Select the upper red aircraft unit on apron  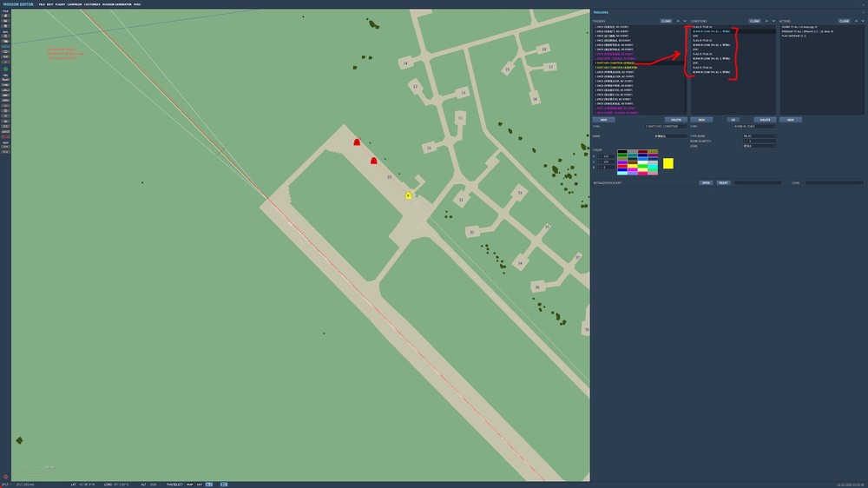coord(357,142)
